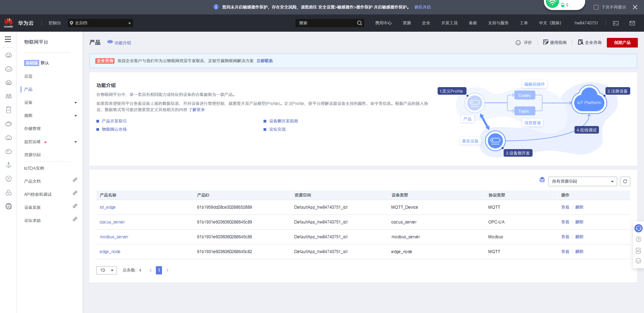Viewport: 644px width, 313px height.
Task: Click 删除 for the opcua_server row
Action: (579, 222)
